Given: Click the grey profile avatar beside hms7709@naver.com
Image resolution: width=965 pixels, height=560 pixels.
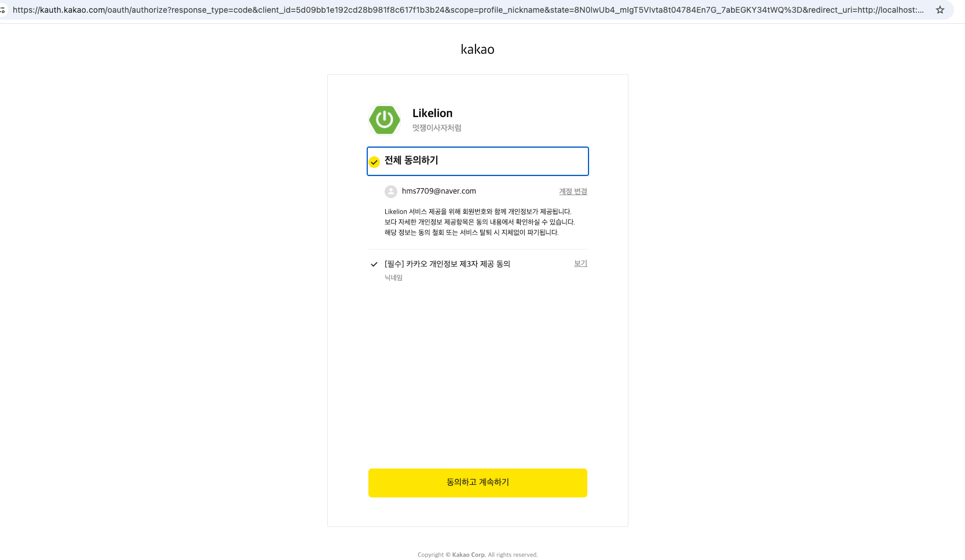Looking at the screenshot, I should click(391, 192).
